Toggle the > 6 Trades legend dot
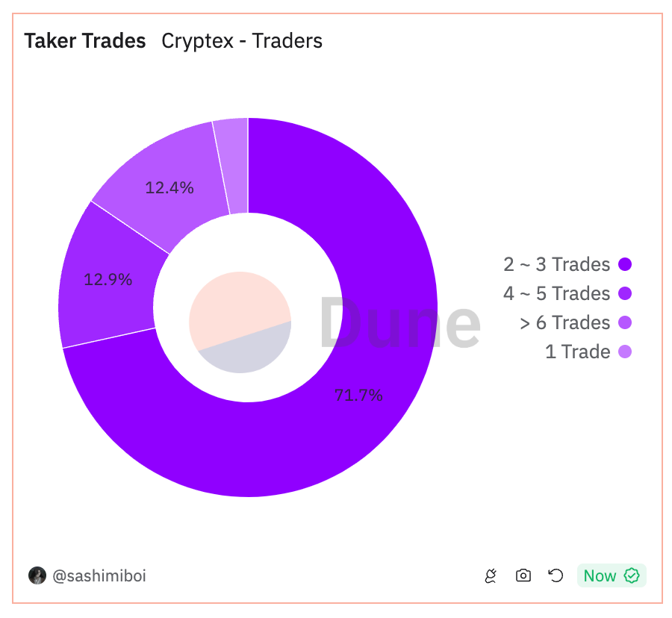The width and height of the screenshot is (672, 618). (626, 322)
